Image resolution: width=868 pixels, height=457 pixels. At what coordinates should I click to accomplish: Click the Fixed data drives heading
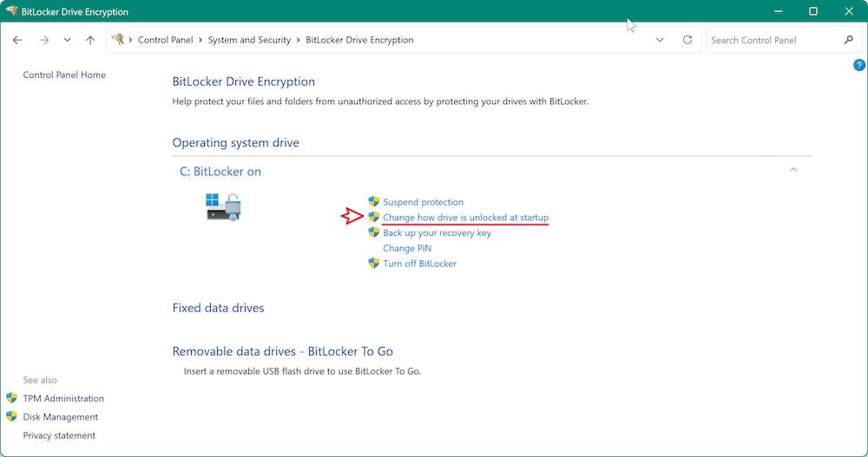(x=218, y=308)
